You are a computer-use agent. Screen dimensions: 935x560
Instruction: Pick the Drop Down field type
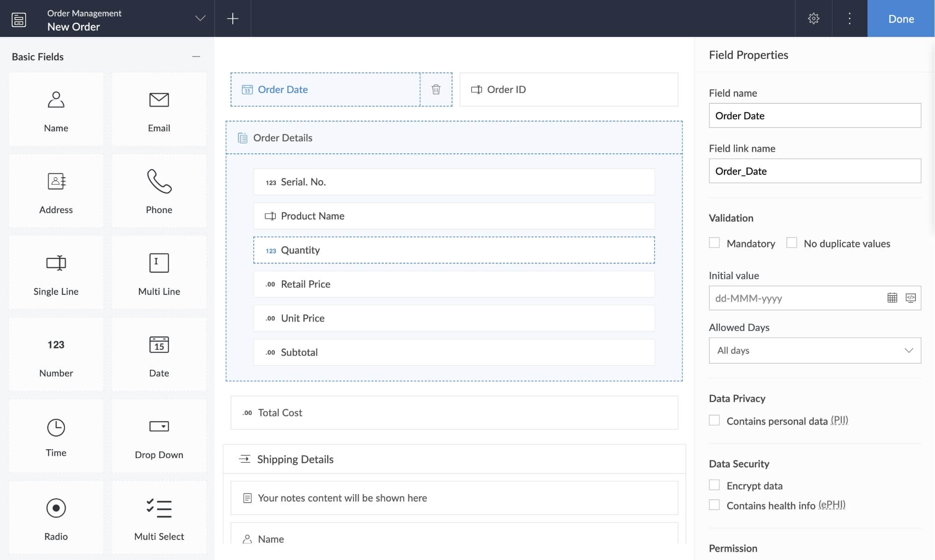tap(159, 436)
